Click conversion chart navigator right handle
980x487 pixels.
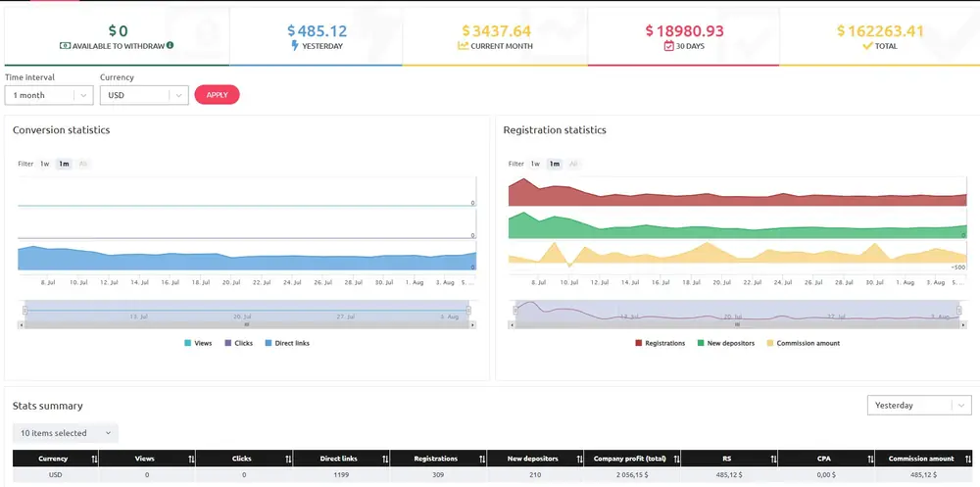(468, 310)
